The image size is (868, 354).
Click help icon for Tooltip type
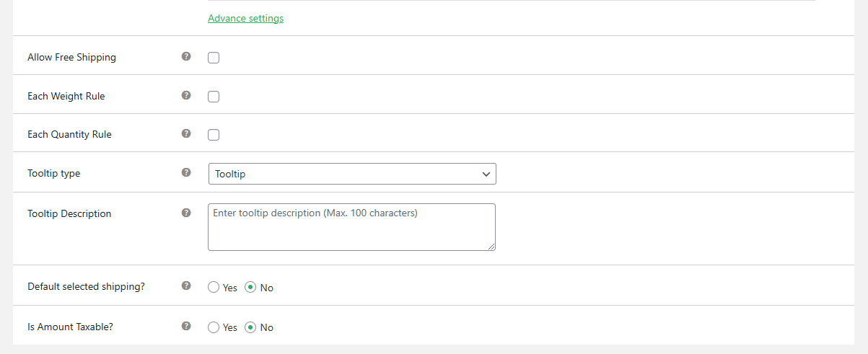coord(186,172)
